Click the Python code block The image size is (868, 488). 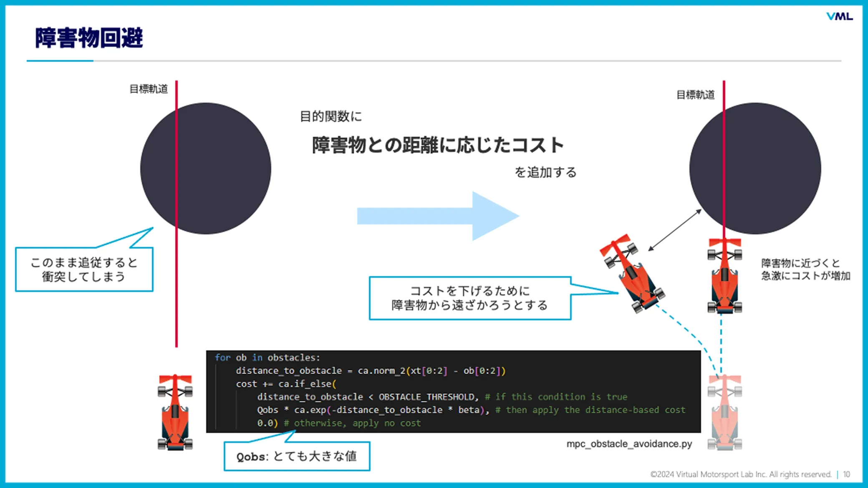click(x=453, y=391)
